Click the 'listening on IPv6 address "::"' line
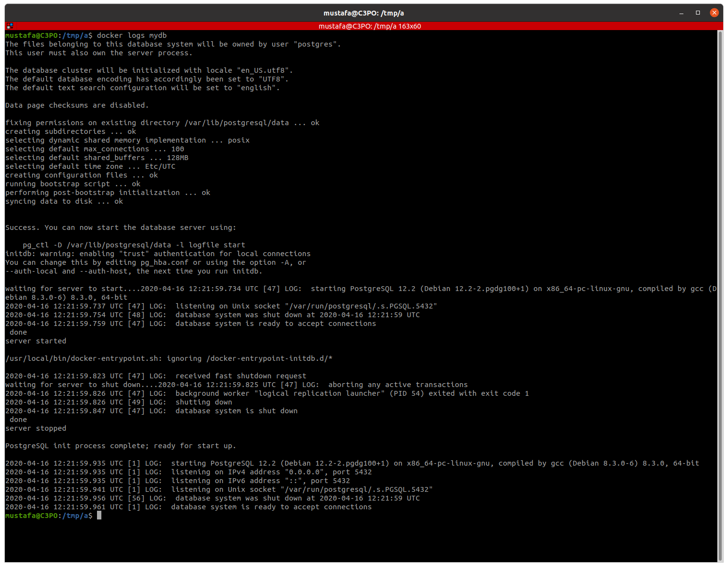Image resolution: width=728 pixels, height=567 pixels. pyautogui.click(x=178, y=481)
